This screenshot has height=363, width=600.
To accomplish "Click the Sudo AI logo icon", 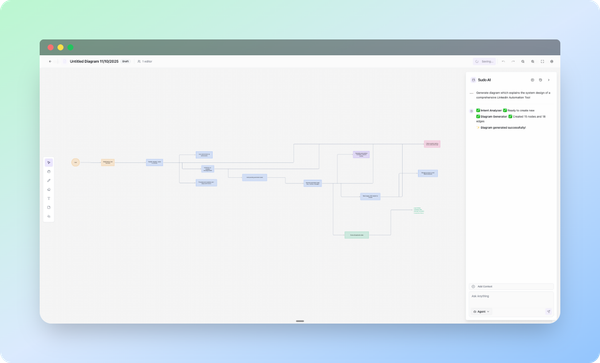I will coord(473,80).
